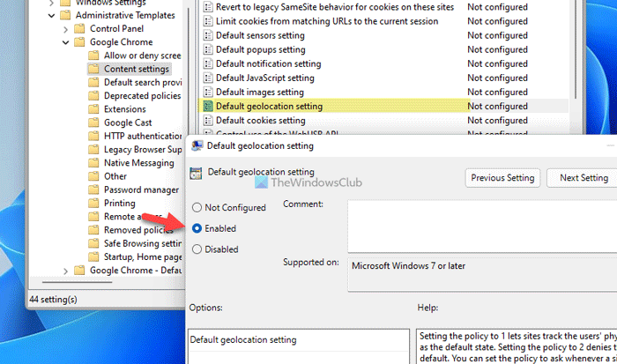This screenshot has width=617, height=364.
Task: Open the Control Panel folder icon
Action: (79, 29)
